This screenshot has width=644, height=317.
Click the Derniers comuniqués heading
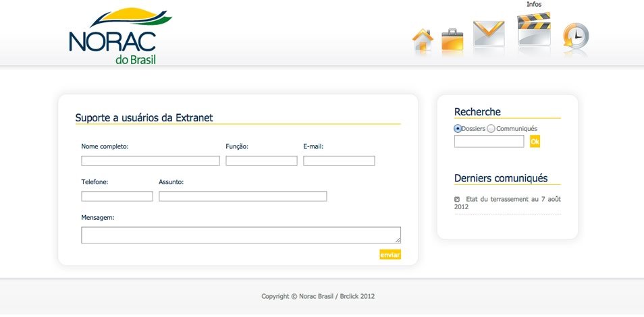pyautogui.click(x=501, y=178)
